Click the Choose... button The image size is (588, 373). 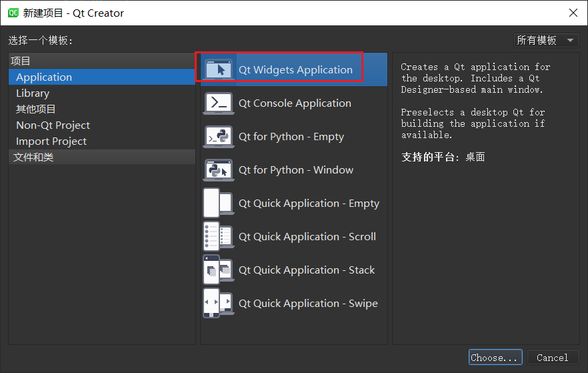coord(495,357)
